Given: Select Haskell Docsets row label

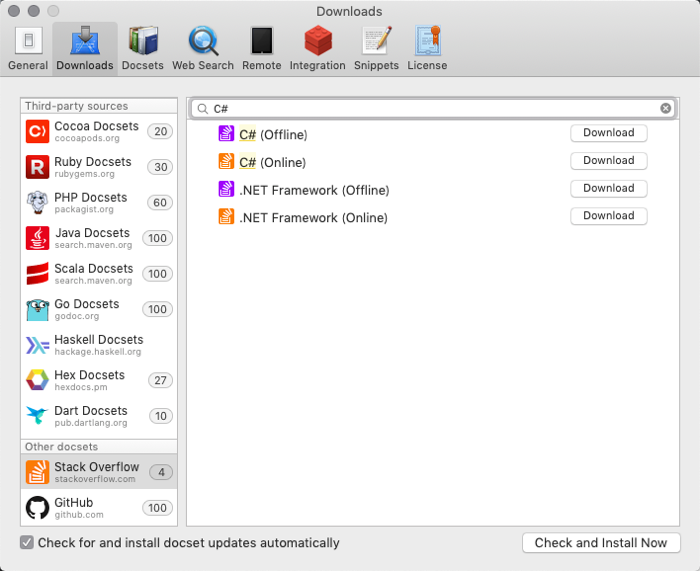Looking at the screenshot, I should [99, 340].
